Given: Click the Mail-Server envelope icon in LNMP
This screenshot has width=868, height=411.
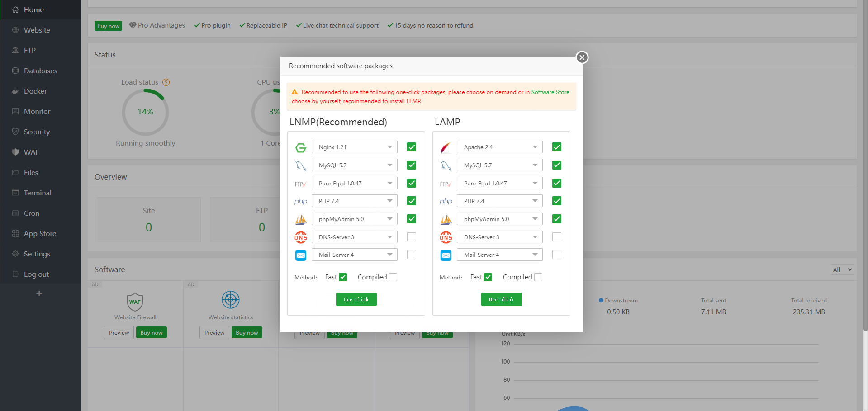Looking at the screenshot, I should click(301, 255).
